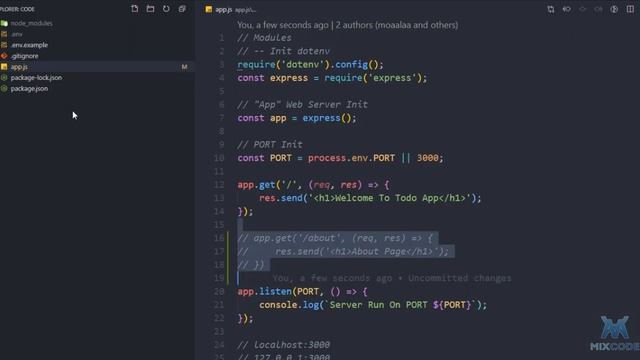Click the const express require line

point(332,78)
